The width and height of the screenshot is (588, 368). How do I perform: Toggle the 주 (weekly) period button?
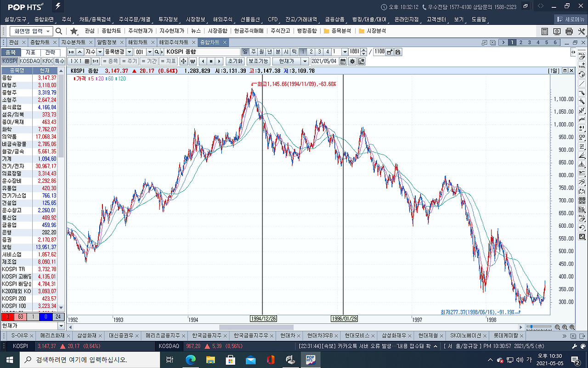tap(254, 52)
